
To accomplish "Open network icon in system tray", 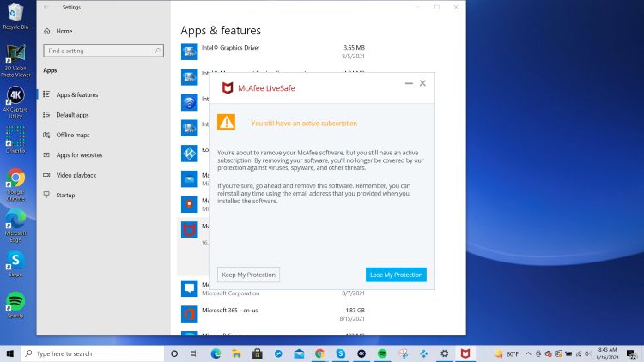I will [x=579, y=353].
